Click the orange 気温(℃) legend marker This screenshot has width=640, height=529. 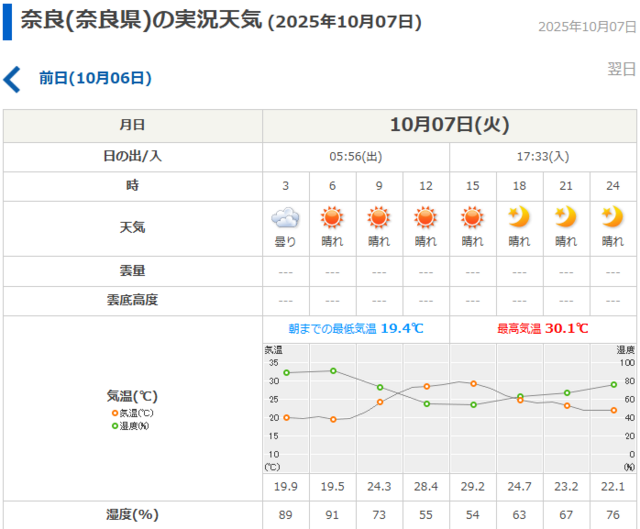[115, 413]
